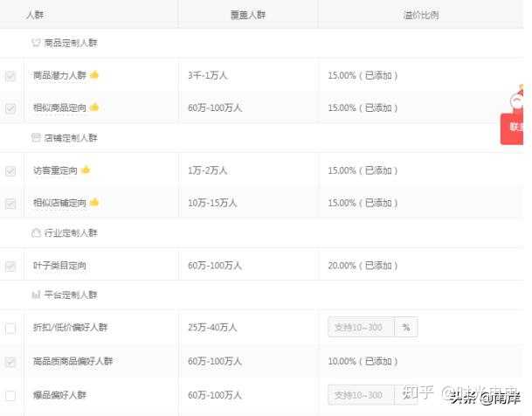Viewport: 532px width, 416px height.
Task: Click the 覆盖人群 column header
Action: (248, 15)
